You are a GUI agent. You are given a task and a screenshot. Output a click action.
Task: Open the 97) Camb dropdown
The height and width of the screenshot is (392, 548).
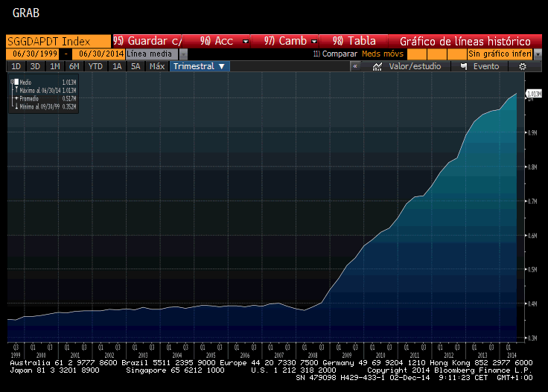point(284,41)
